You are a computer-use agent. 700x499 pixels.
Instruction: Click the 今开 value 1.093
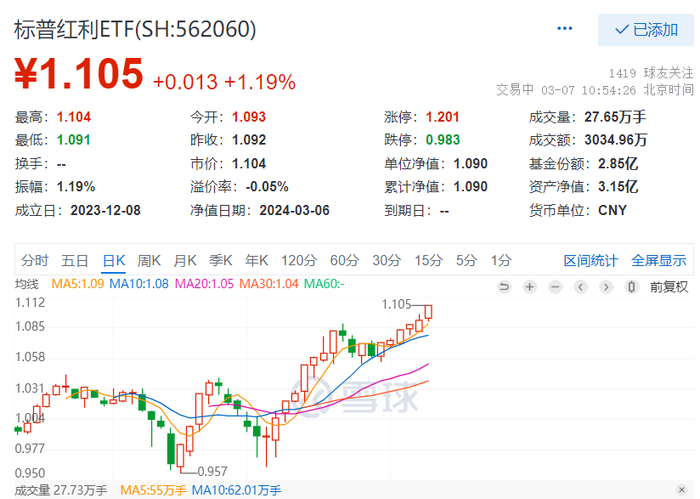249,117
